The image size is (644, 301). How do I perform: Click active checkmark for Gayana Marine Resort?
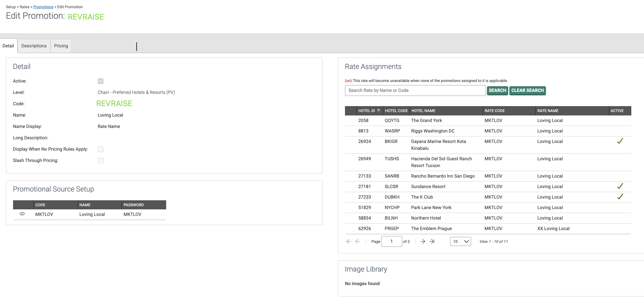tap(620, 141)
